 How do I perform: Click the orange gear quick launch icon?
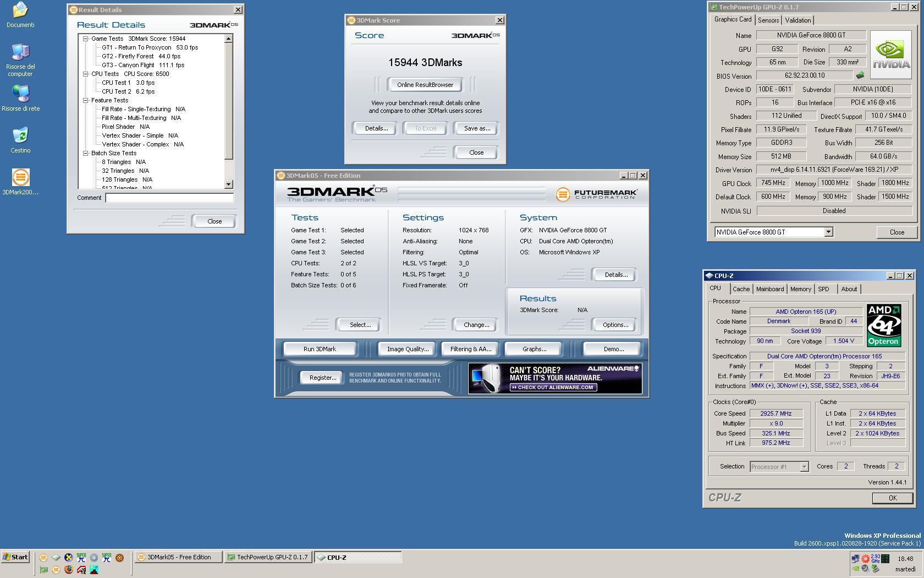pos(119,558)
